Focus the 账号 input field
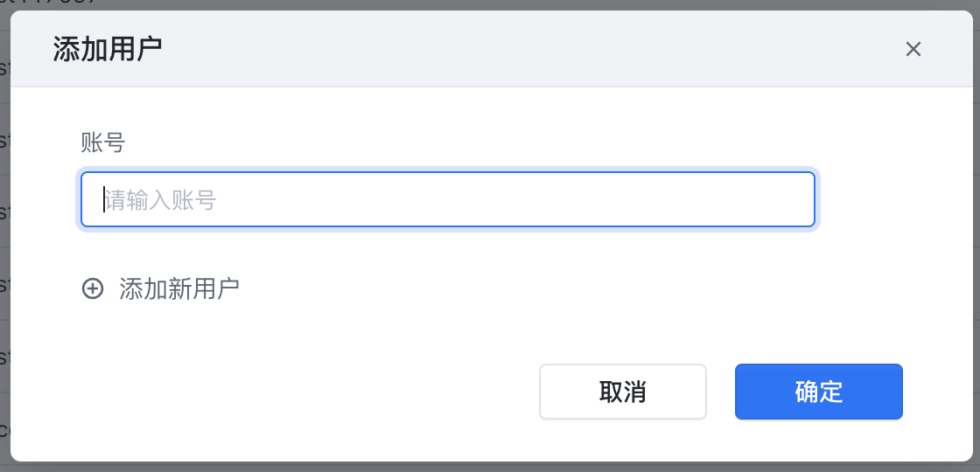Screen dimensions: 980x472 click(x=447, y=199)
